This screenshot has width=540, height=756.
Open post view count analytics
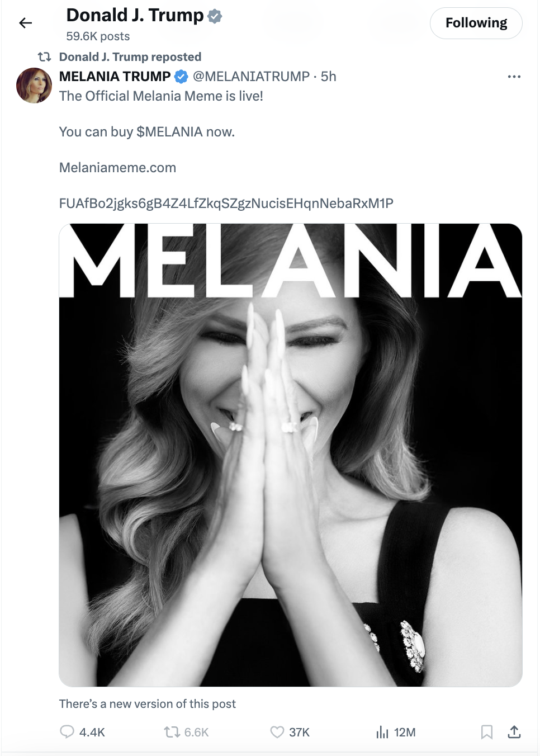(382, 731)
